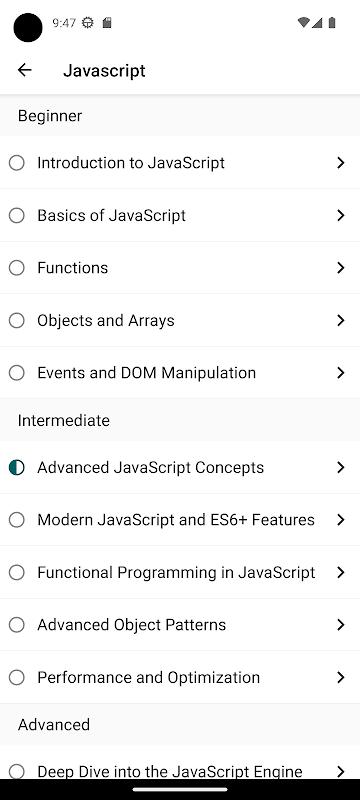Image resolution: width=360 pixels, height=800 pixels.
Task: Tap the battery icon in the status bar
Action: coord(332,22)
